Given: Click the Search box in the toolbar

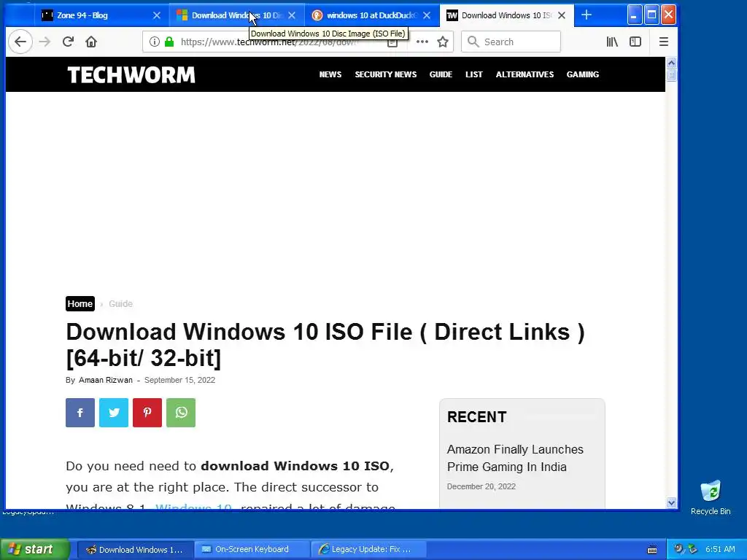Looking at the screenshot, I should tap(511, 42).
